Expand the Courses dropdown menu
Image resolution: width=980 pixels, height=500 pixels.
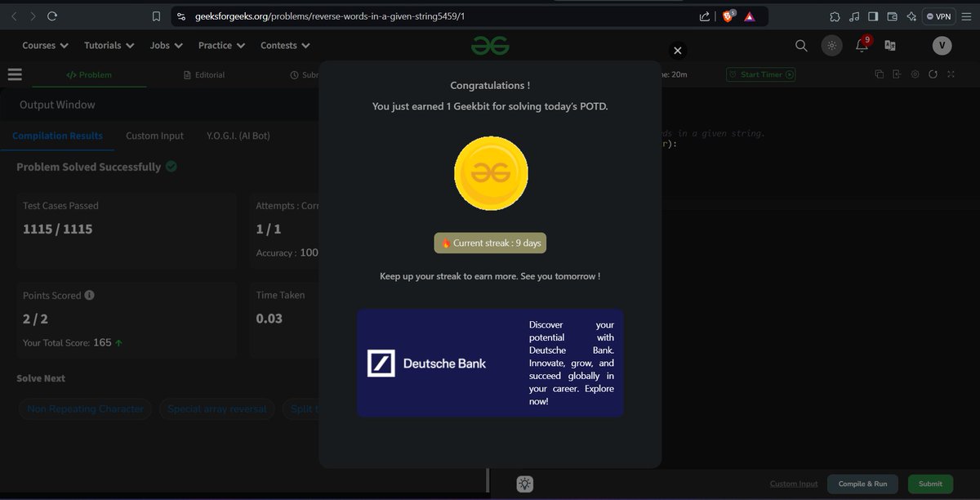click(45, 46)
